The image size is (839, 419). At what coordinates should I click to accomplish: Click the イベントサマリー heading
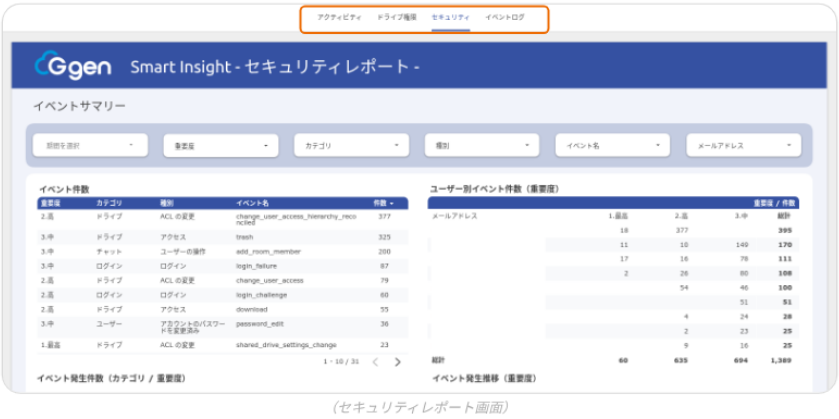tap(79, 106)
